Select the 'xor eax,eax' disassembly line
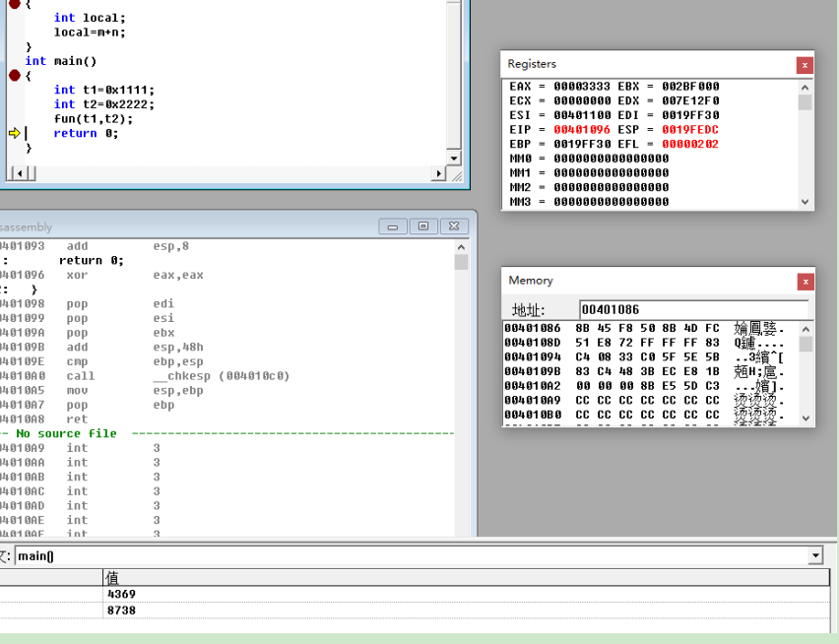Image resolution: width=839 pixels, height=644 pixels. [x=101, y=276]
